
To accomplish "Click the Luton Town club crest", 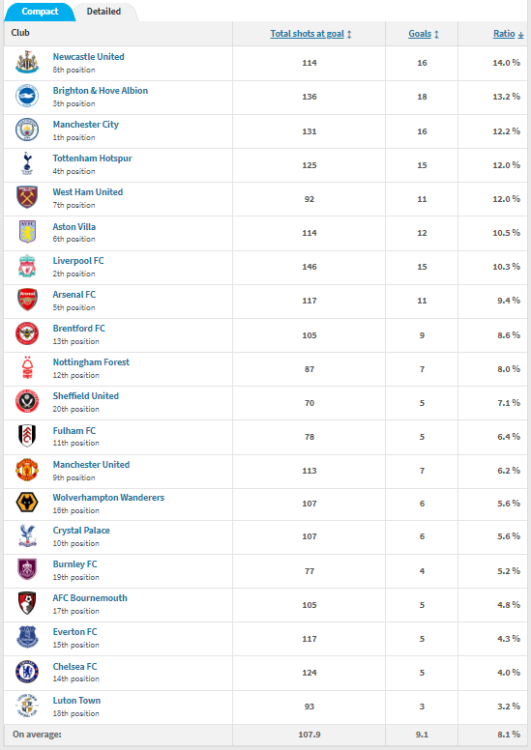I will tap(27, 706).
